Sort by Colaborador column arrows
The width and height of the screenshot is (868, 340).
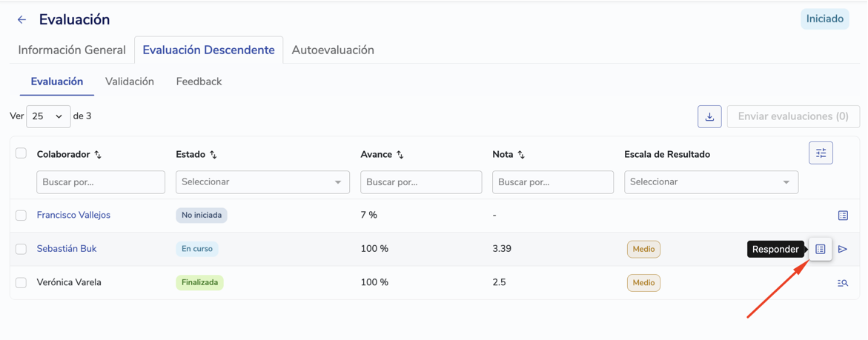pyautogui.click(x=98, y=155)
